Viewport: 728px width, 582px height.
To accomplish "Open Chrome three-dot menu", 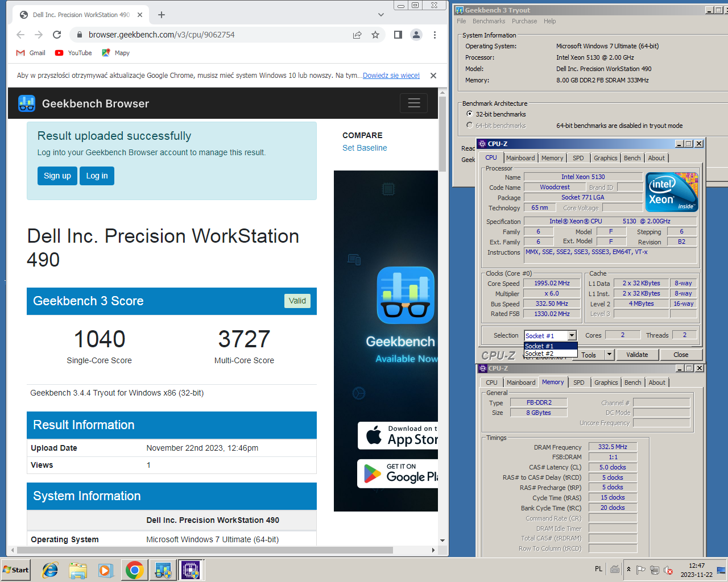I will point(435,35).
